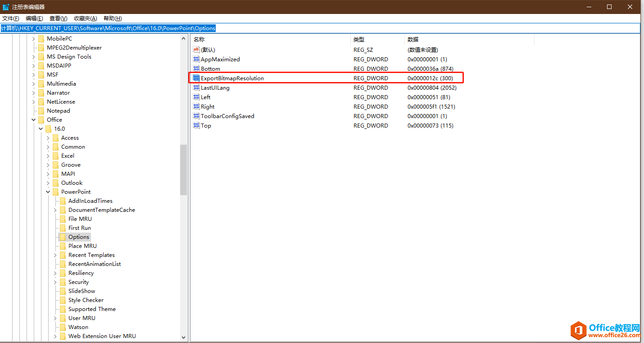Select the Place MRU key
This screenshot has width=644, height=343.
(x=82, y=246)
